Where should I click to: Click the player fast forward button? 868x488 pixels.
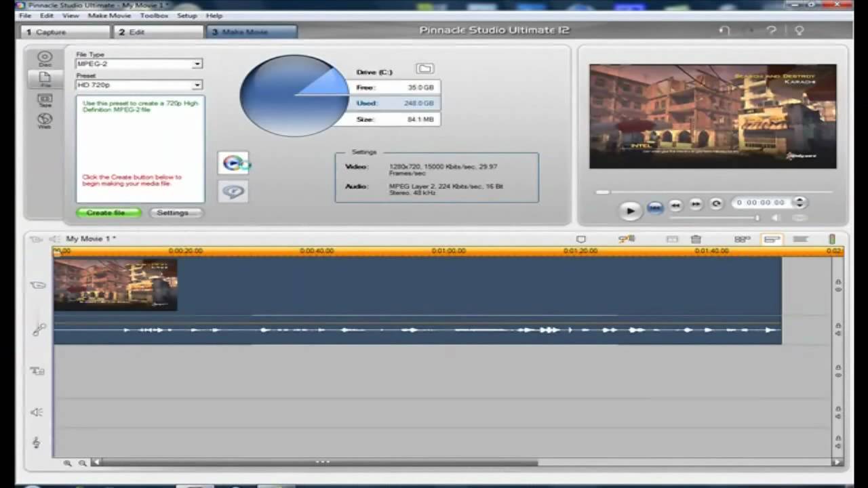[696, 204]
